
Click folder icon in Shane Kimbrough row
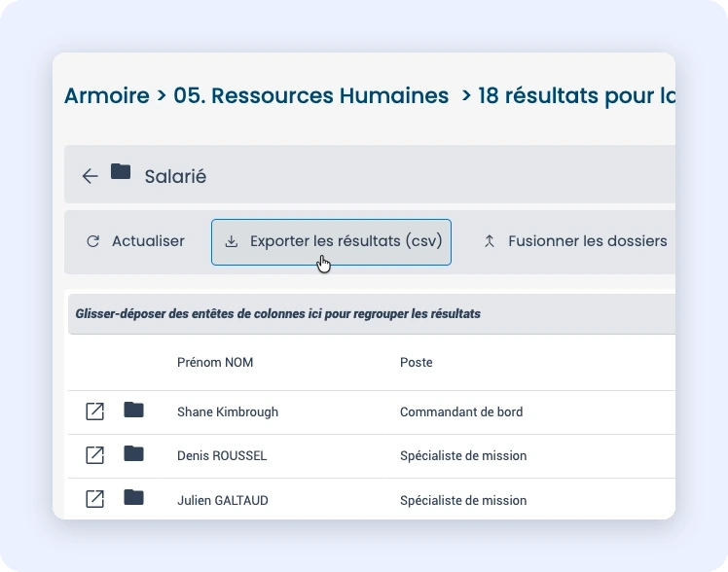click(x=133, y=410)
